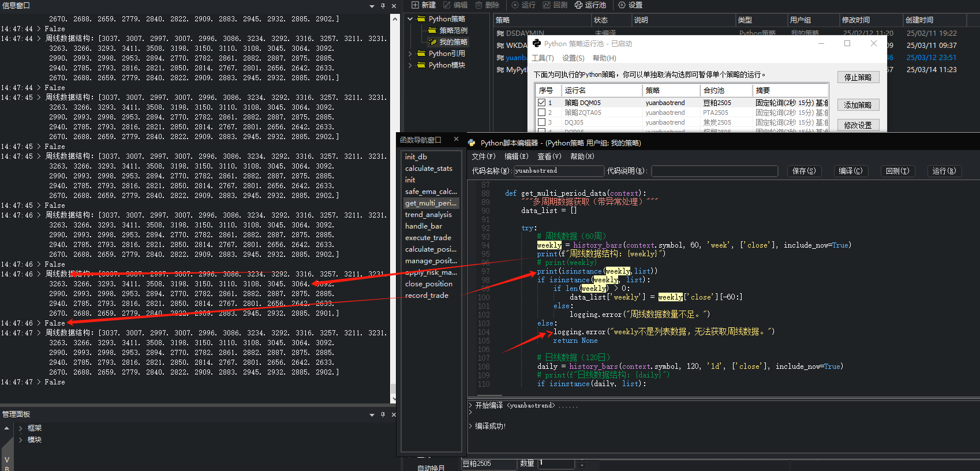Click the 停止策略 button
Viewport: 980px width, 471px height.
click(858, 77)
